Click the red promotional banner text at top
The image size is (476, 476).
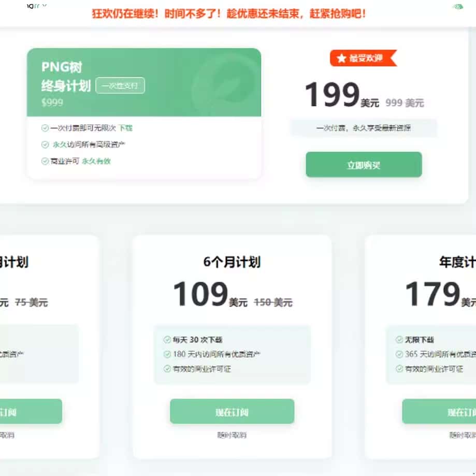pyautogui.click(x=229, y=13)
